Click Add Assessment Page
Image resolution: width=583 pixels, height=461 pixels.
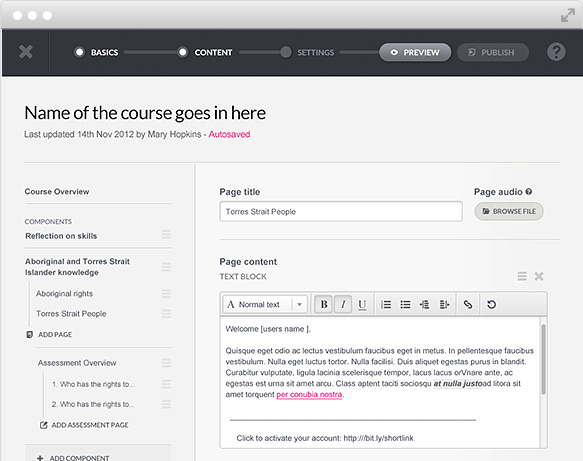84,425
